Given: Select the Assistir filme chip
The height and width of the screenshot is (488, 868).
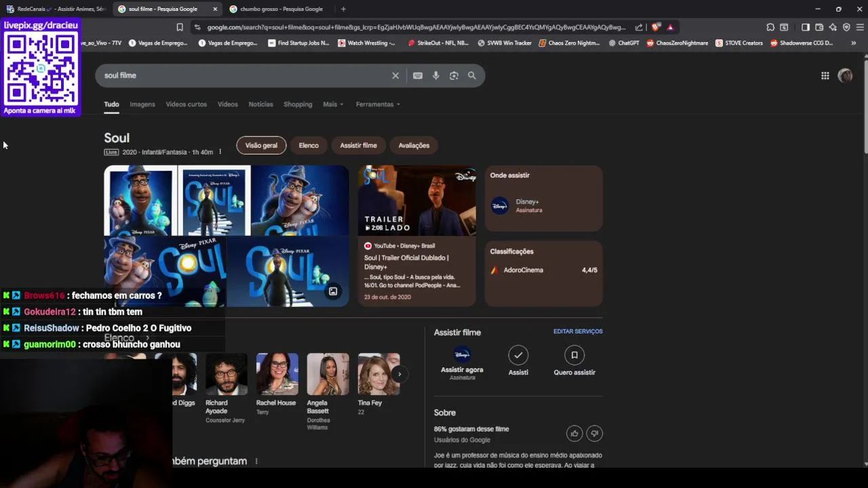Looking at the screenshot, I should point(358,145).
